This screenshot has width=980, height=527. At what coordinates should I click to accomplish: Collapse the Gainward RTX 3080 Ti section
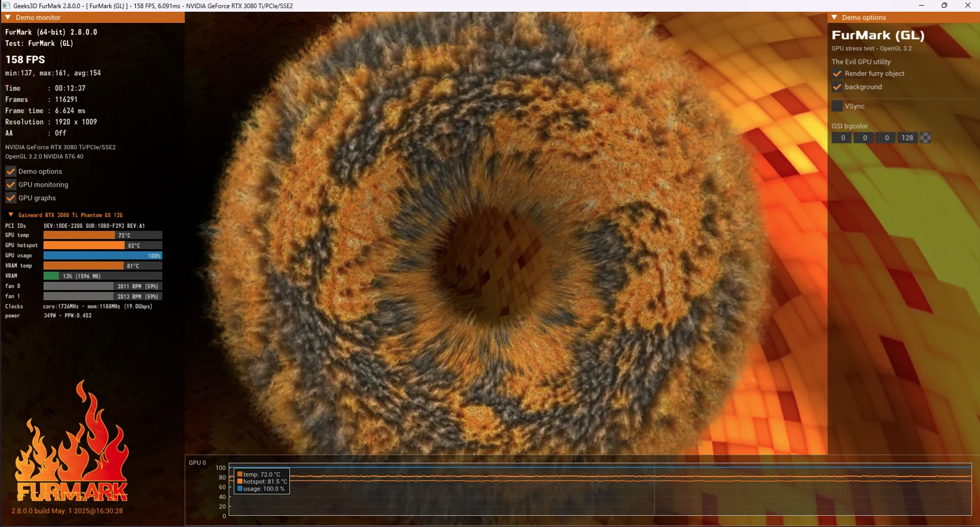(x=11, y=215)
